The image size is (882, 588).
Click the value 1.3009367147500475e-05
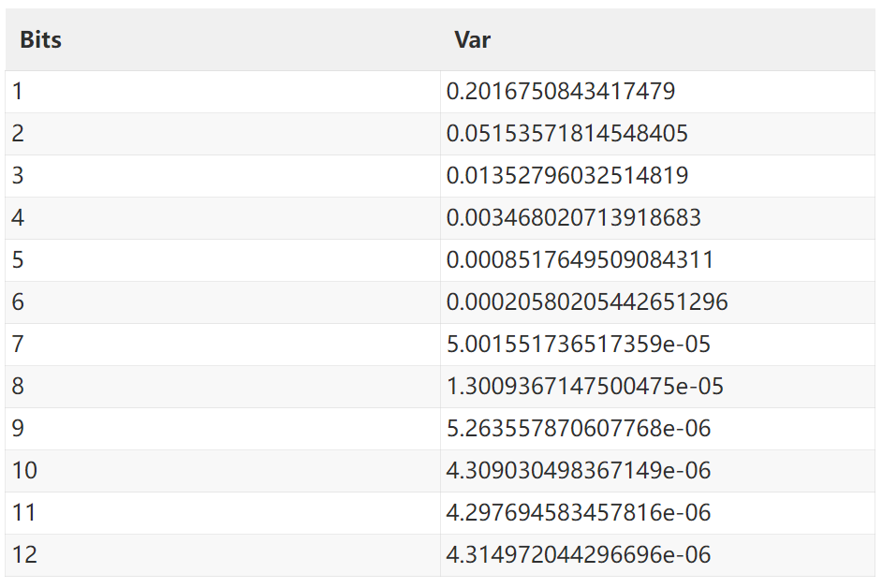click(x=585, y=387)
